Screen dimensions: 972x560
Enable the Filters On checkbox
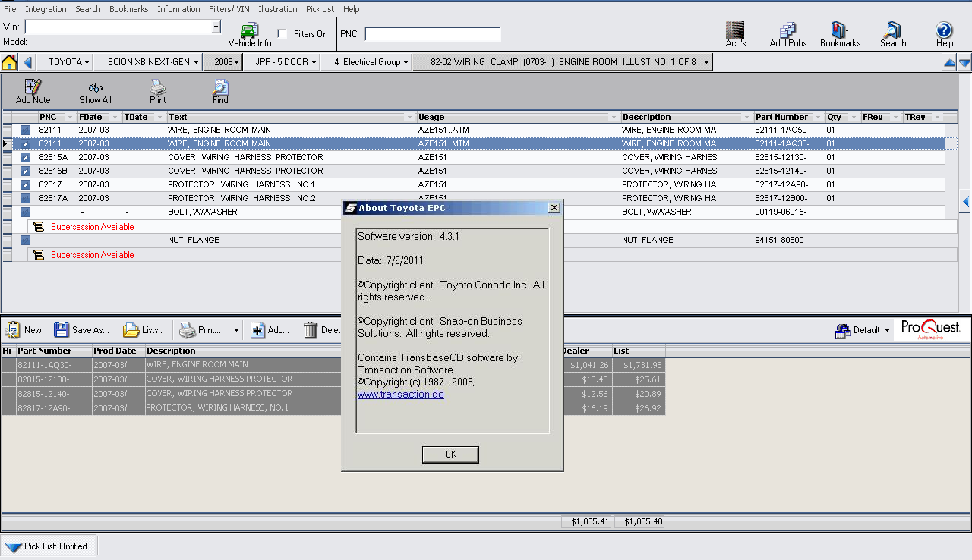pyautogui.click(x=282, y=34)
